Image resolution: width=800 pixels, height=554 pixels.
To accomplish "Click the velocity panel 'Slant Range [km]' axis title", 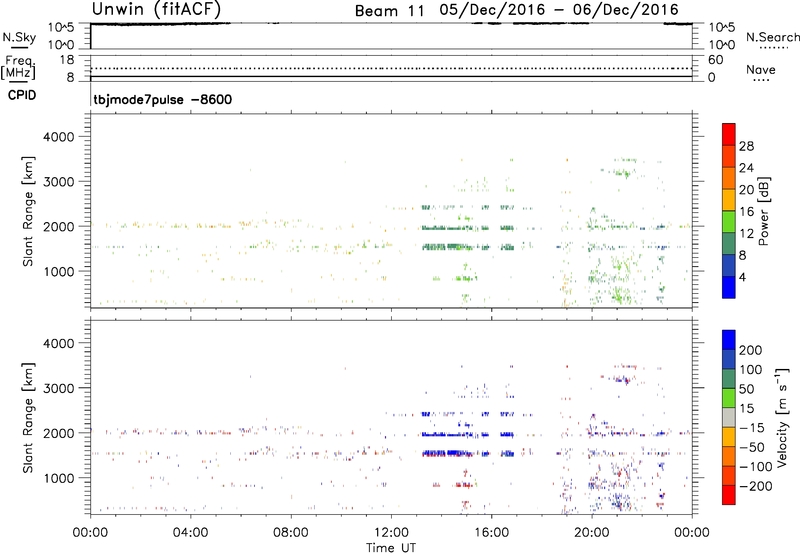I will 28,418.
